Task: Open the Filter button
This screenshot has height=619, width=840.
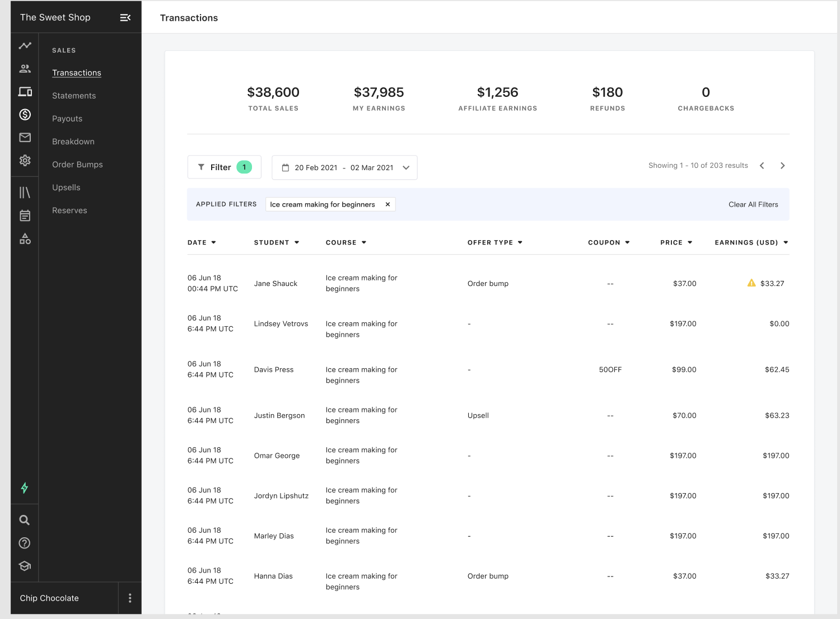Action: (x=225, y=167)
